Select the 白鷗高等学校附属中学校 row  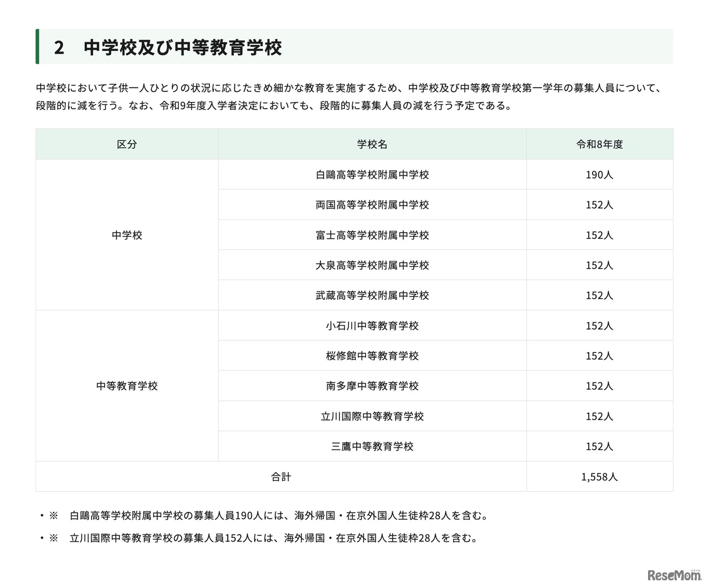point(372,174)
